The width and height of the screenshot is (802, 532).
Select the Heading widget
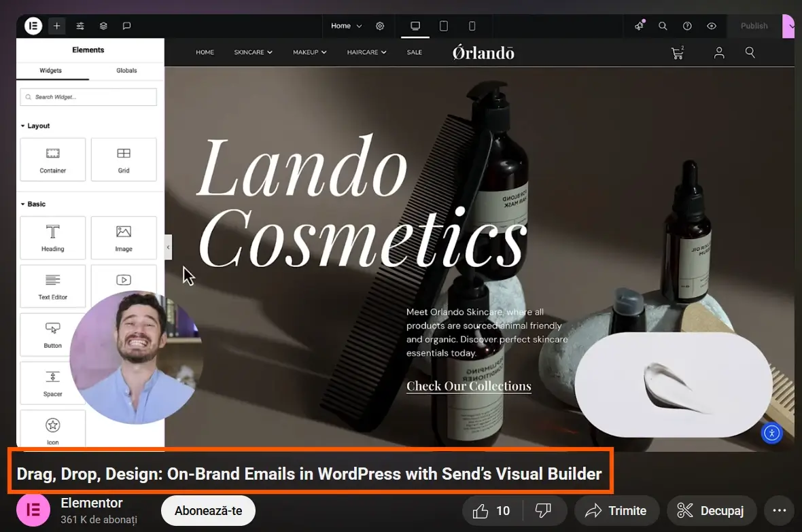[x=53, y=238]
